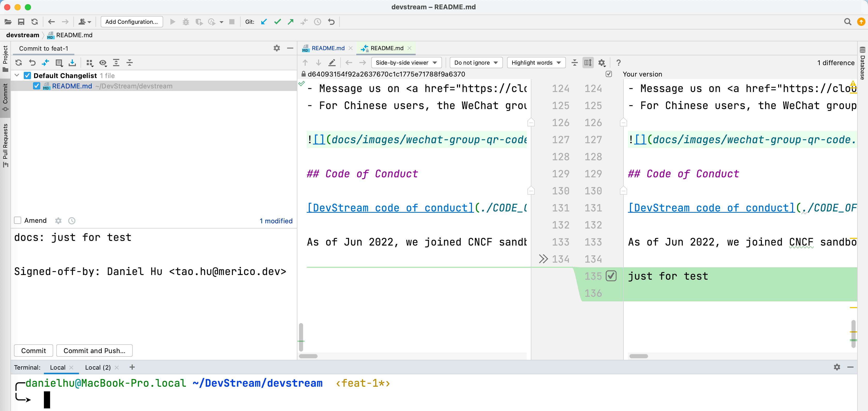Open Highlight words dropdown
This screenshot has height=411, width=868.
click(536, 63)
